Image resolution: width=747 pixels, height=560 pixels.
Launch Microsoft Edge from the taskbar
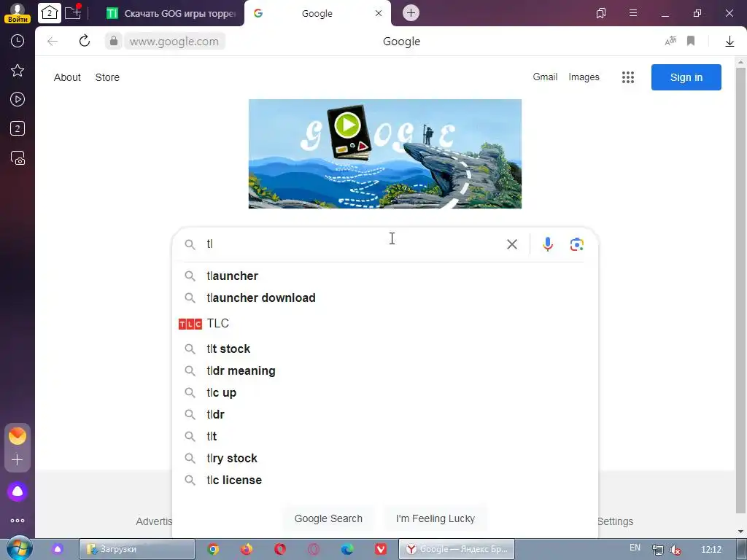(347, 549)
